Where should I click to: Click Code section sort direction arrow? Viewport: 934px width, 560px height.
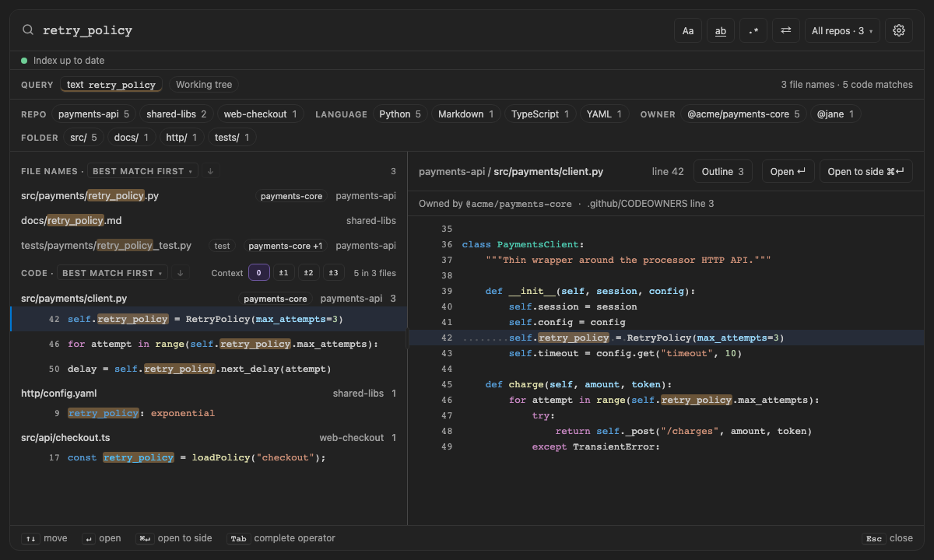click(180, 273)
